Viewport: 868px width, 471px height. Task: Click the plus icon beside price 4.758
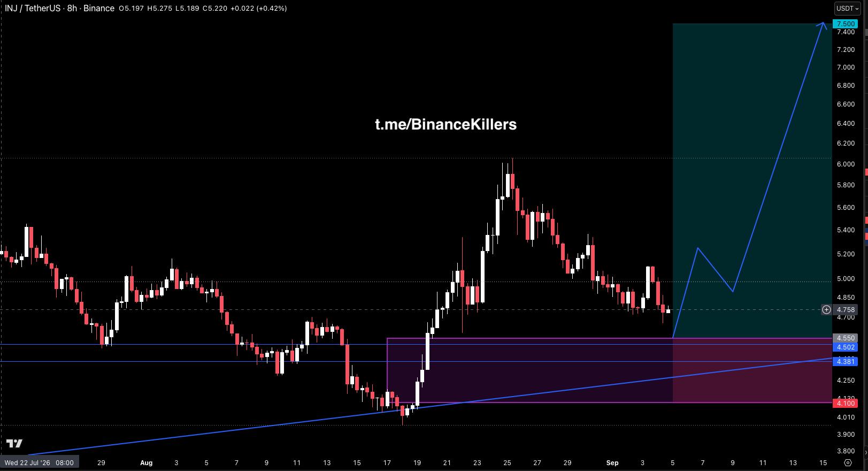pos(826,309)
